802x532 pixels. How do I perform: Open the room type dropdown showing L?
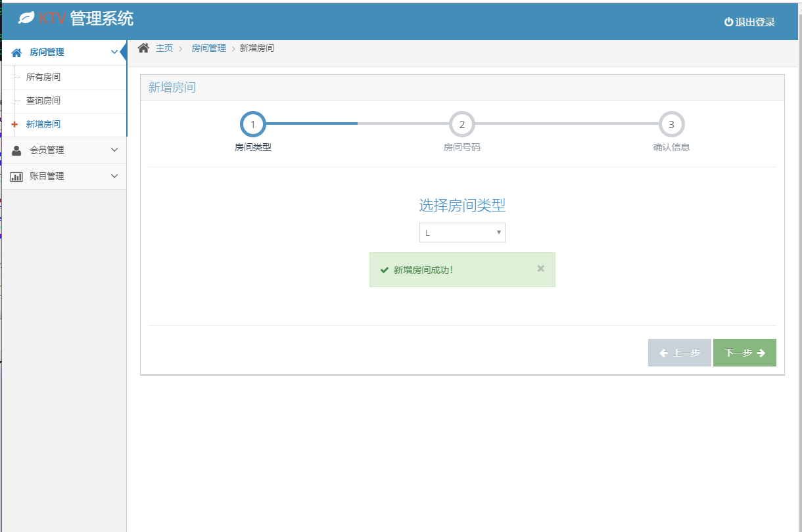click(462, 232)
